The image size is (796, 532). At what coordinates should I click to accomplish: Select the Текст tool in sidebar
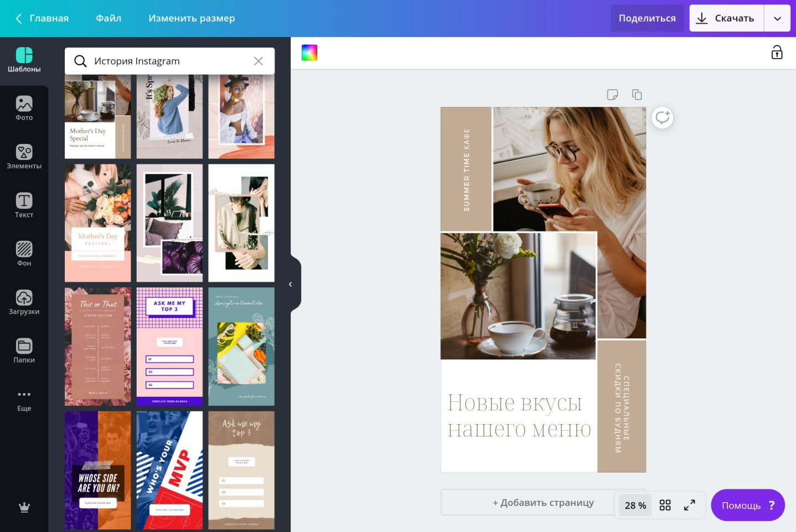[24, 206]
